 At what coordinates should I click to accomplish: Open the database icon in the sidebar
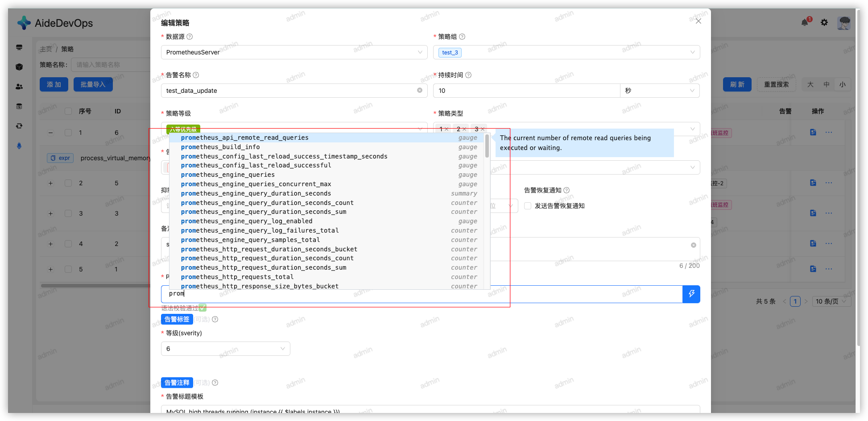[19, 106]
